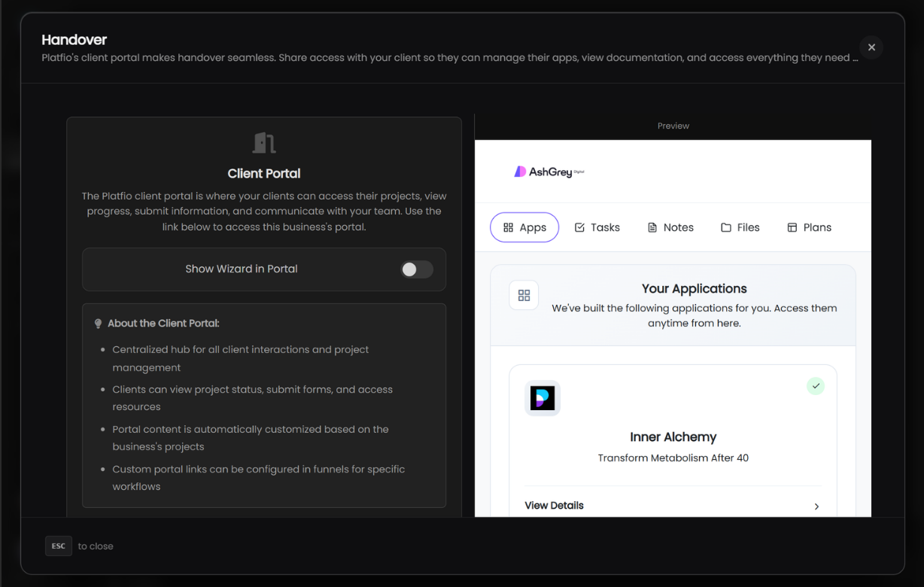Toggle Show Wizard in Portal
The image size is (924, 587).
pyautogui.click(x=416, y=269)
